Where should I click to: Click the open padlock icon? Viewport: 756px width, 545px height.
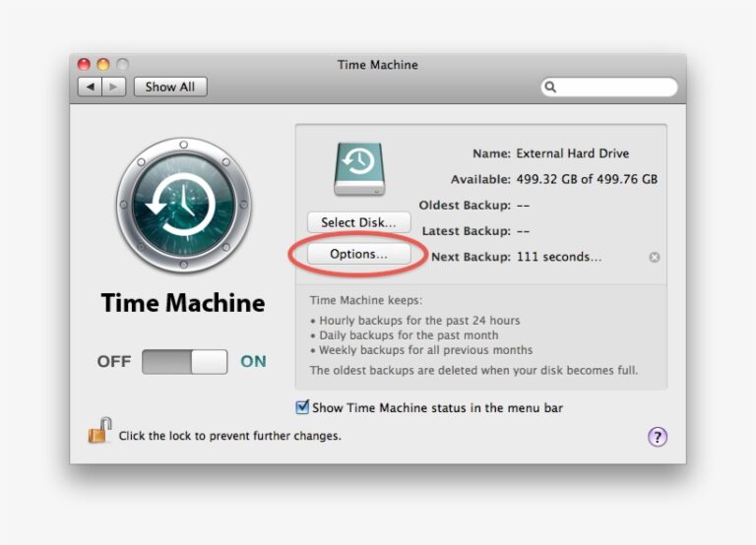(x=99, y=430)
